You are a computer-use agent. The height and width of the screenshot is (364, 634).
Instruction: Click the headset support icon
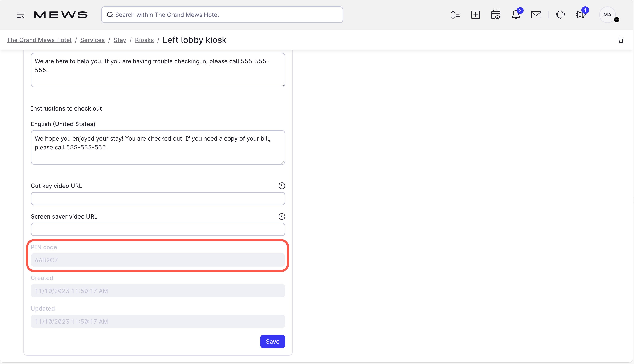[x=560, y=15]
